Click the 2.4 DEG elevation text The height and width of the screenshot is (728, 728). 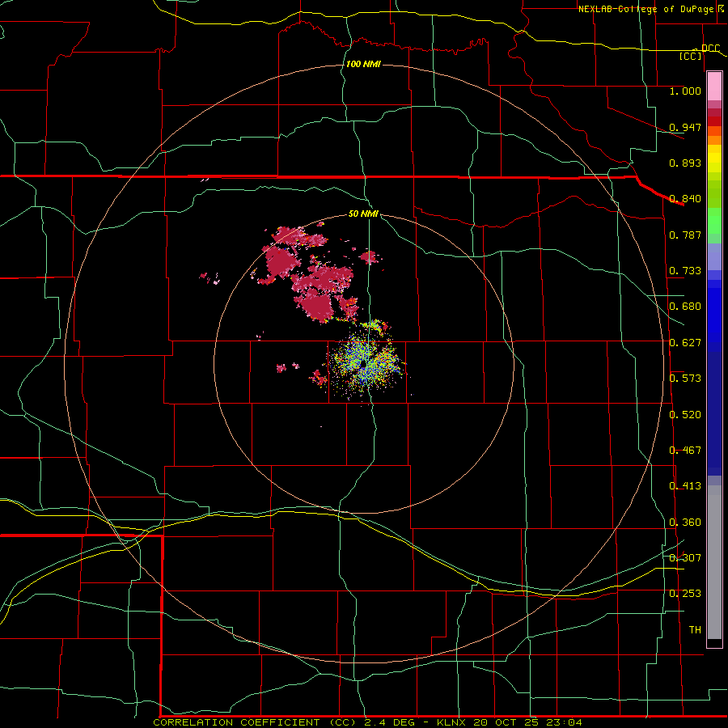click(389, 722)
